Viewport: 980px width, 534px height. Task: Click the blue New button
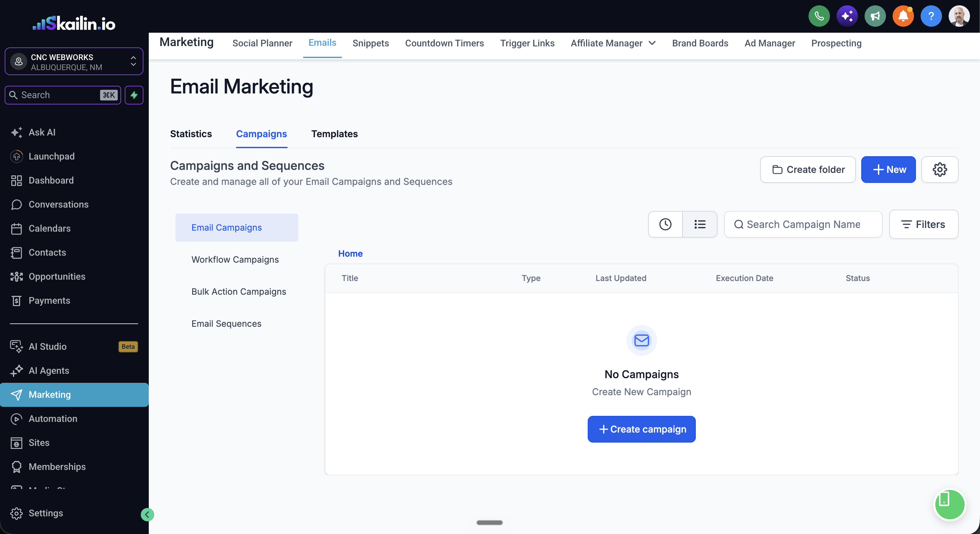[x=888, y=169]
